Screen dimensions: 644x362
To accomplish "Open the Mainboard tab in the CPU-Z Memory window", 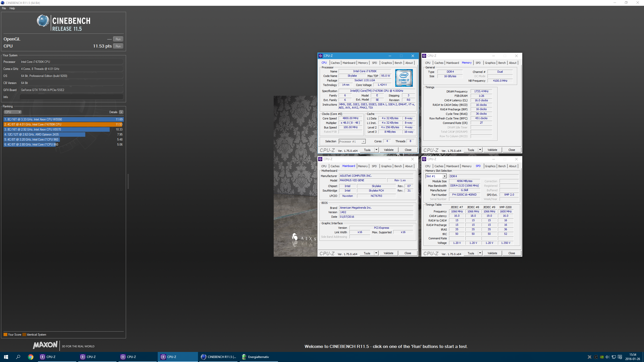I will (x=452, y=63).
